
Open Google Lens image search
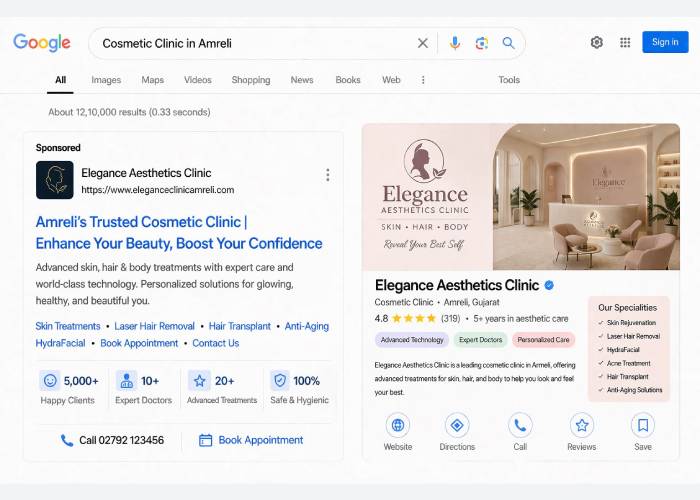pos(482,43)
